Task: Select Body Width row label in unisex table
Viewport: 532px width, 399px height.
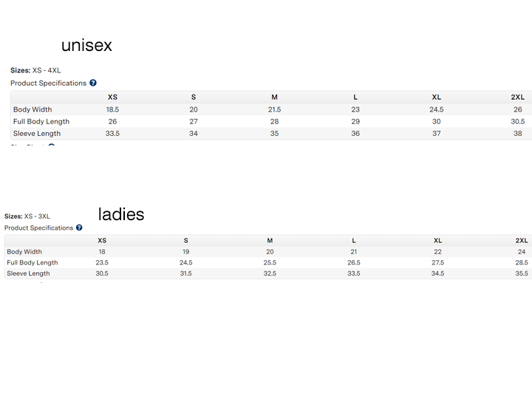Action: coord(33,109)
